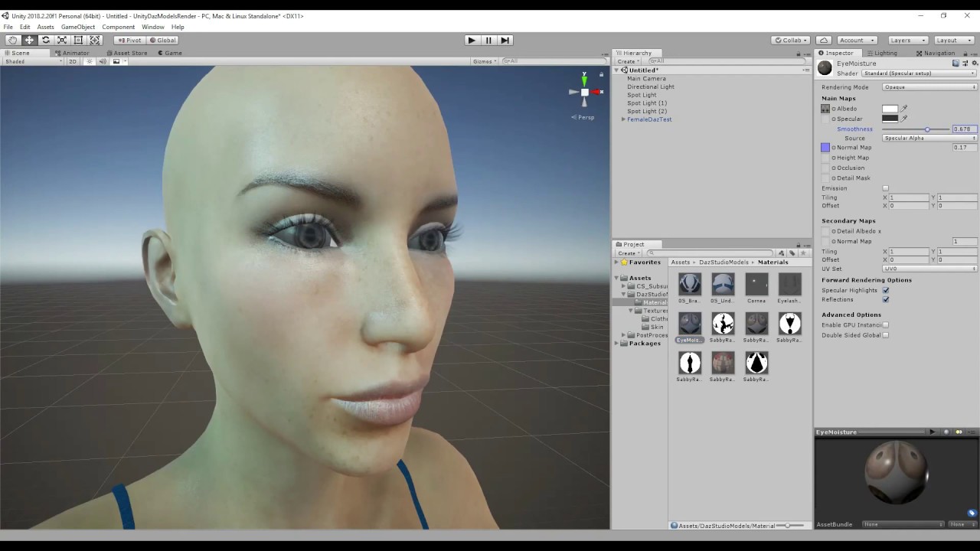Screen dimensions: 980x551
Task: Open the Shaded draw mode dropdown
Action: click(x=32, y=61)
